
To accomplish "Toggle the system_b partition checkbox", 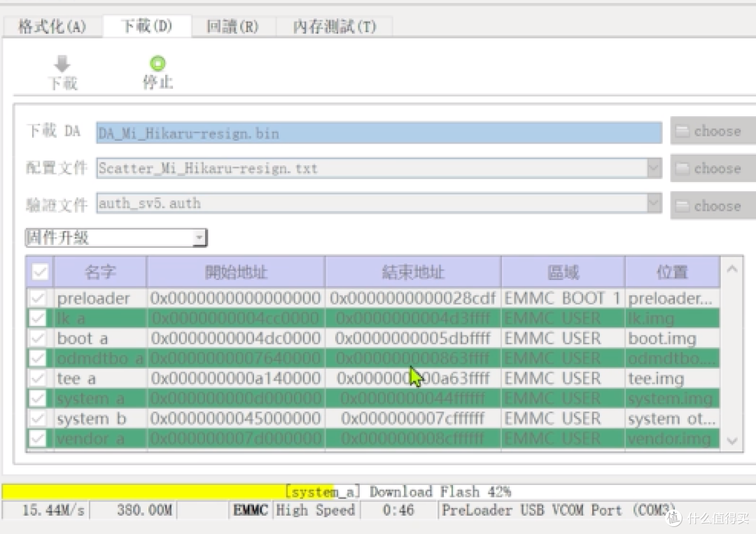I will [x=38, y=419].
